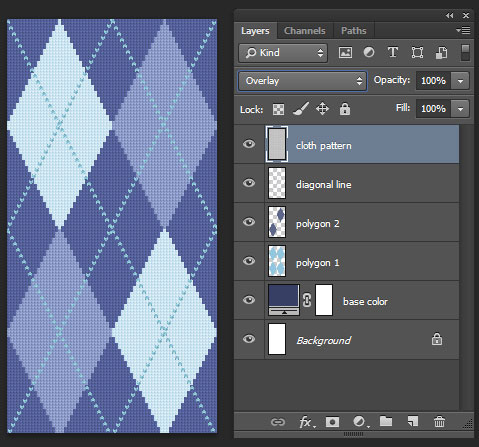The image size is (479, 447).
Task: Hide the base color layer
Action: click(x=249, y=300)
